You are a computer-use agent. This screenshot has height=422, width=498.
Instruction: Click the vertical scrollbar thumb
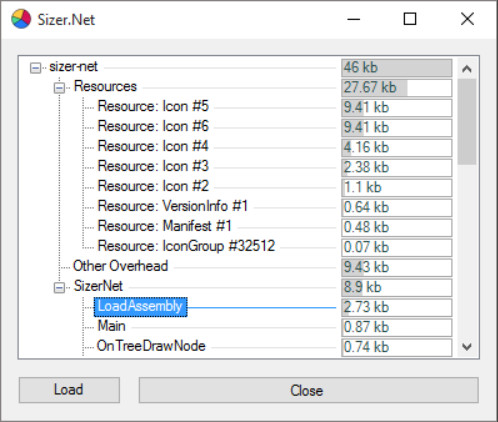[467, 122]
